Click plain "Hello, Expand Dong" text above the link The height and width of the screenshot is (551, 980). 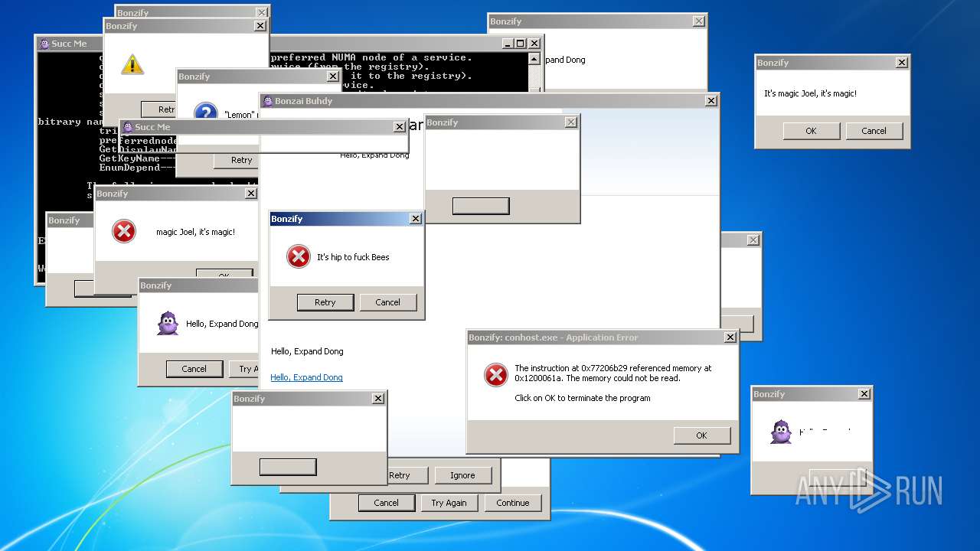pos(307,351)
